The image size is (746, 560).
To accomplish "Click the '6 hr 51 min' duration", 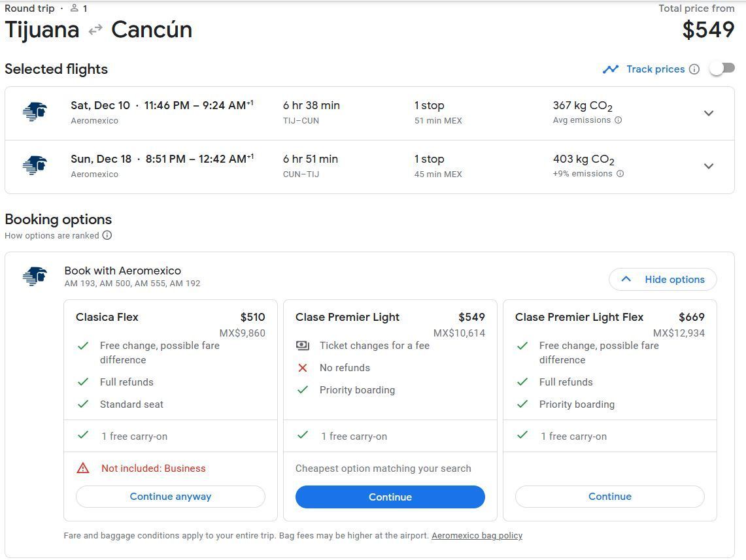I will (x=310, y=159).
